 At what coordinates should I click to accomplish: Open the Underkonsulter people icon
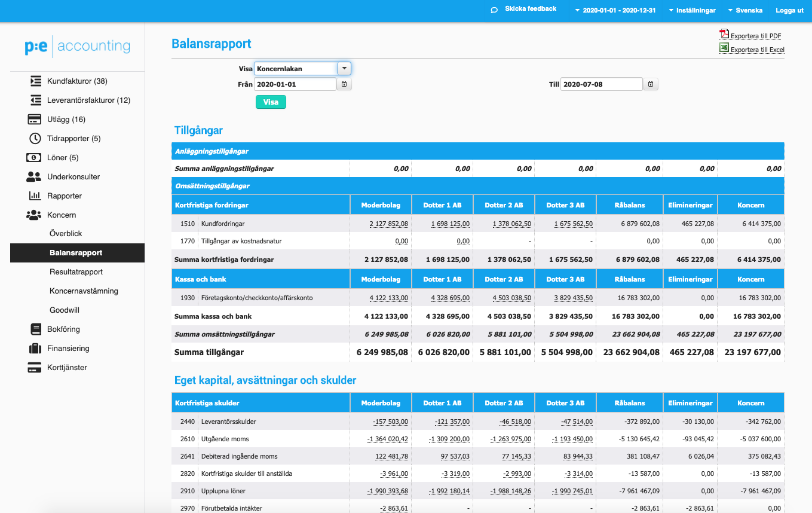pos(33,176)
